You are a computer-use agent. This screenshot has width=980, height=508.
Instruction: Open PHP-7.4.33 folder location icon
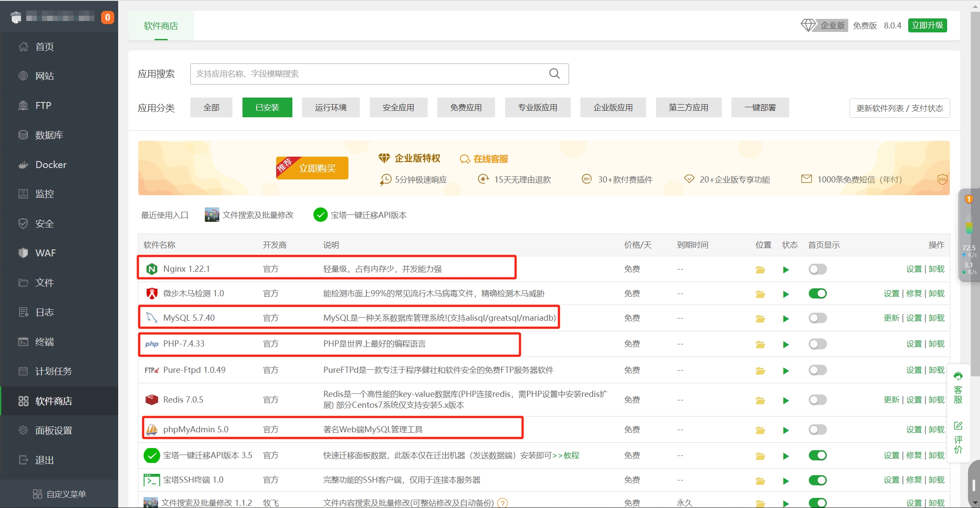[x=760, y=344]
